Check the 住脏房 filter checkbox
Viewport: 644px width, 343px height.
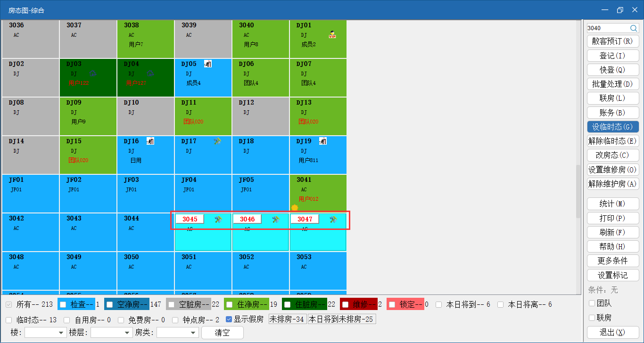coord(287,305)
